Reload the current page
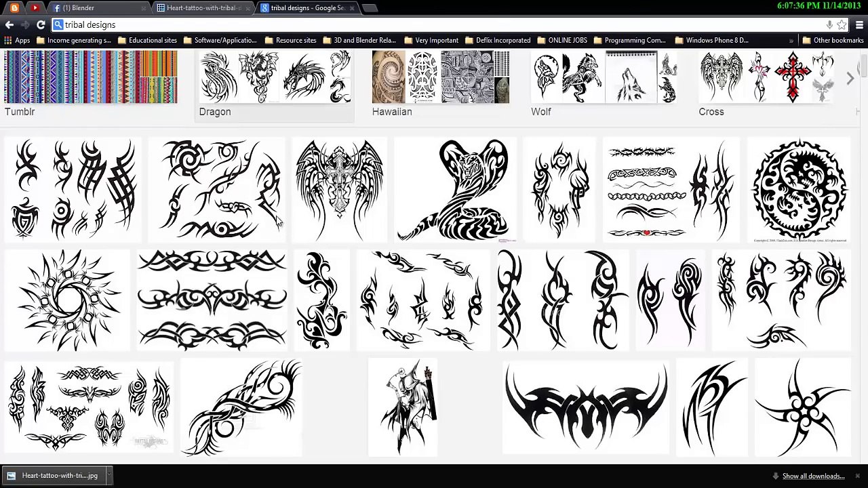868x488 pixels. 41,25
